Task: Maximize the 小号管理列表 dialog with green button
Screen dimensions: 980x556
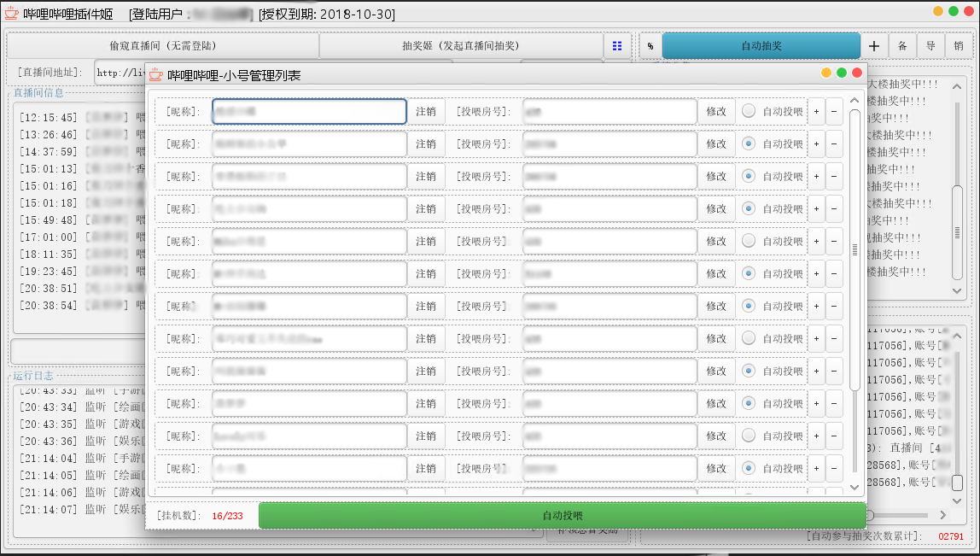Action: (841, 73)
